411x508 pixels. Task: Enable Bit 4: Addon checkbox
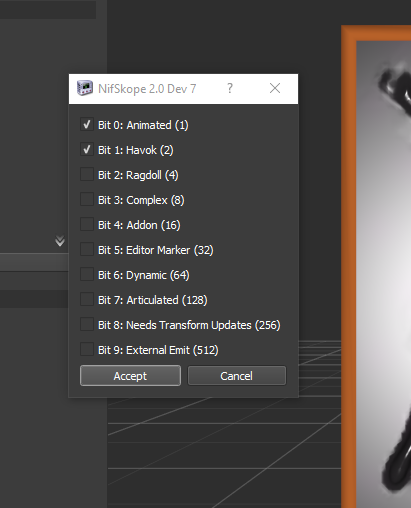[x=87, y=225]
